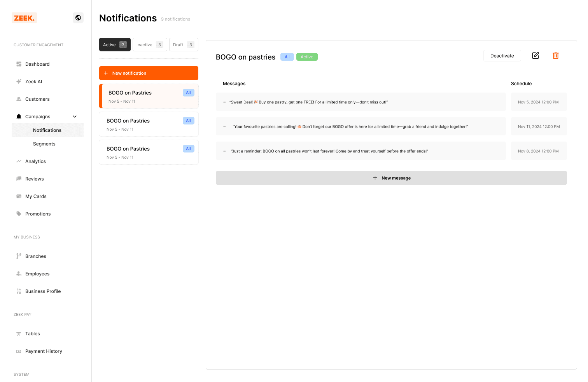Open Segments under Campaigns

click(44, 144)
